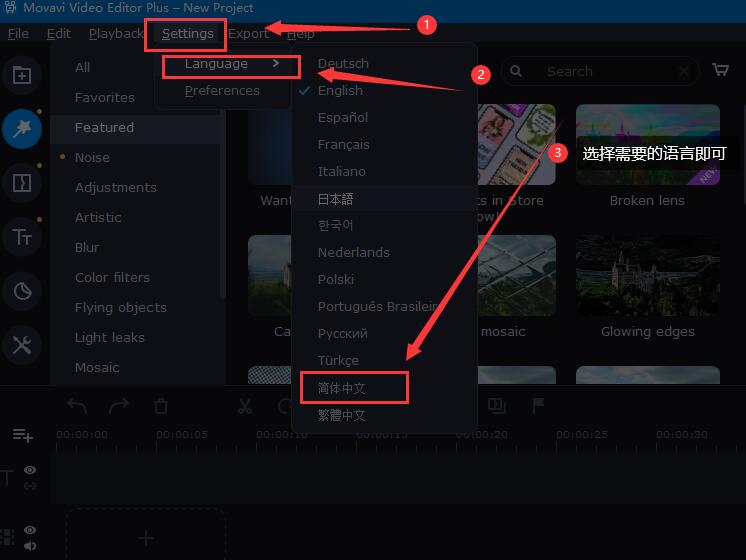746x560 pixels.
Task: Choose Preferences from Settings menu
Action: [x=222, y=90]
